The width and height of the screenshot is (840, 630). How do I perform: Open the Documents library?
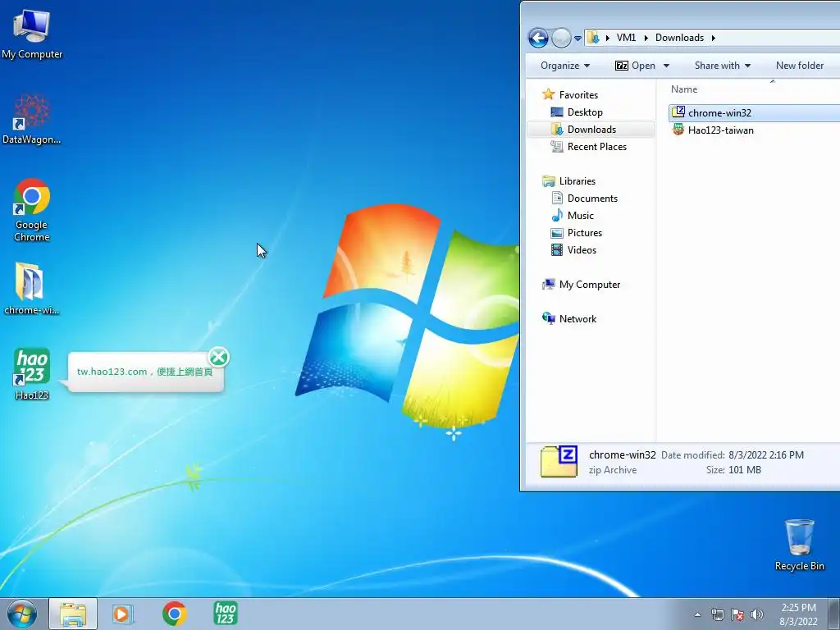592,199
